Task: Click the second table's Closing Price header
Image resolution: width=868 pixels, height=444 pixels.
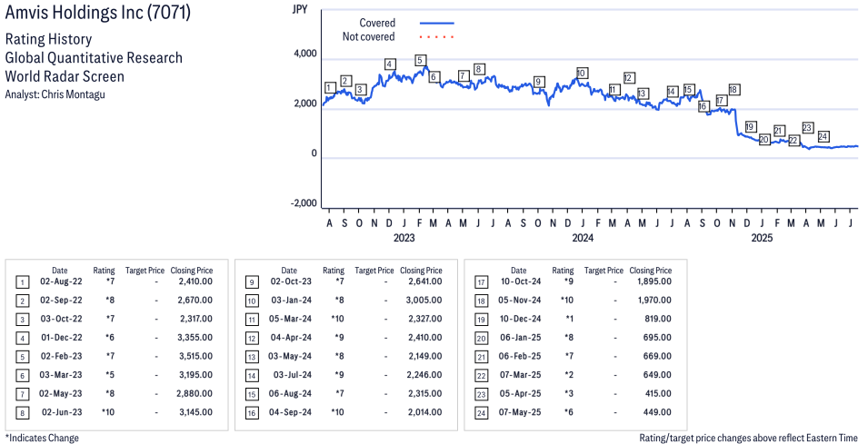Action: pos(421,271)
